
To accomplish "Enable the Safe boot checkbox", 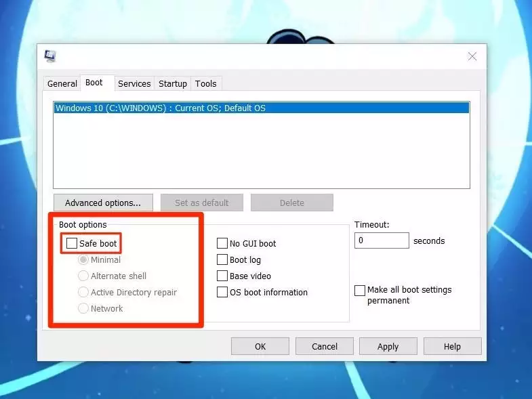I will click(x=72, y=243).
